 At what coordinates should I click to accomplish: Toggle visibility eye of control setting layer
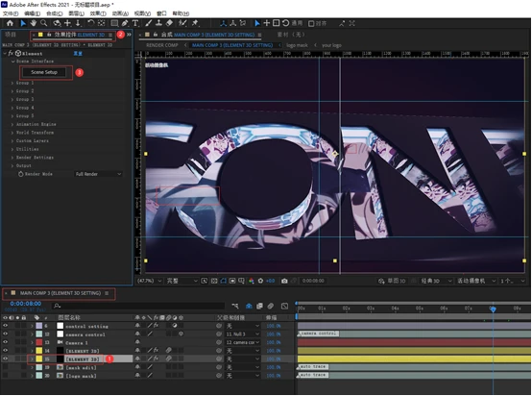coord(5,326)
